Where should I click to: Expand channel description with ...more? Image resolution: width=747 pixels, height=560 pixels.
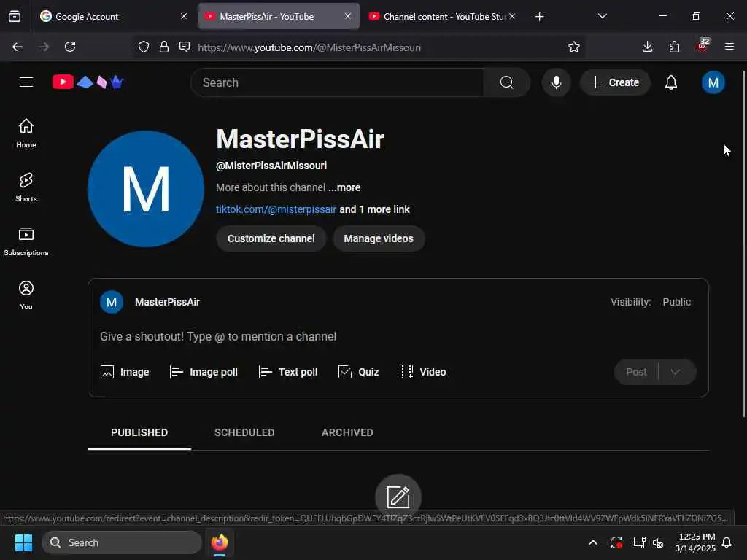(x=344, y=187)
